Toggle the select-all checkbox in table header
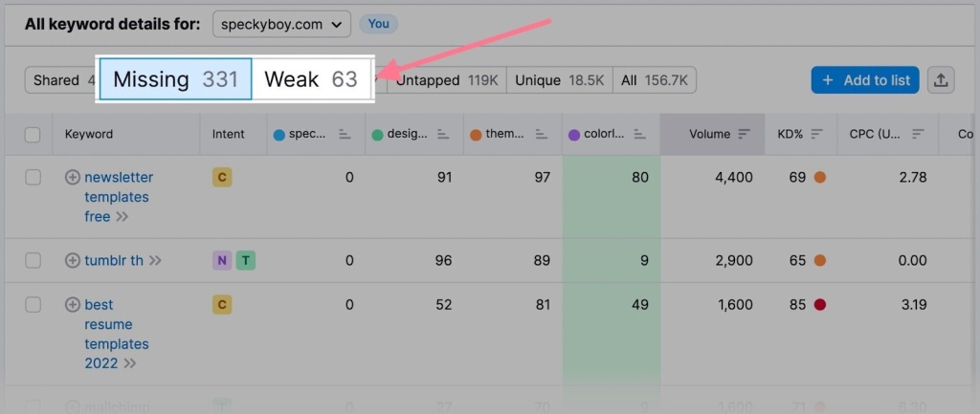Image resolution: width=980 pixels, height=414 pixels. [x=33, y=135]
